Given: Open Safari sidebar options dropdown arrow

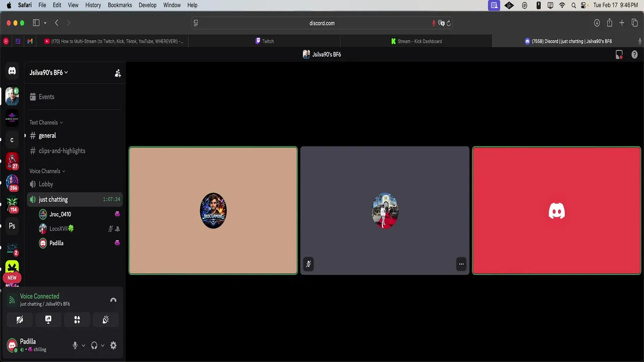Looking at the screenshot, I should click(45, 23).
